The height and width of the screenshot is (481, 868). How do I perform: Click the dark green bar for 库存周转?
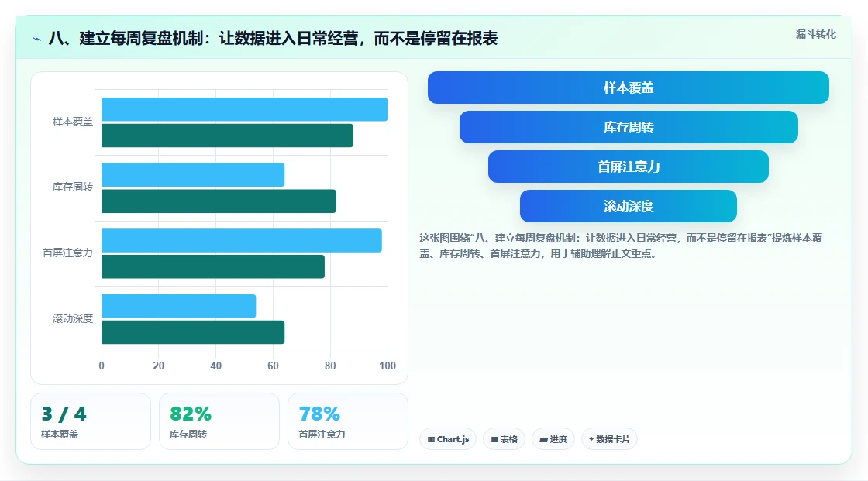pyautogui.click(x=219, y=201)
